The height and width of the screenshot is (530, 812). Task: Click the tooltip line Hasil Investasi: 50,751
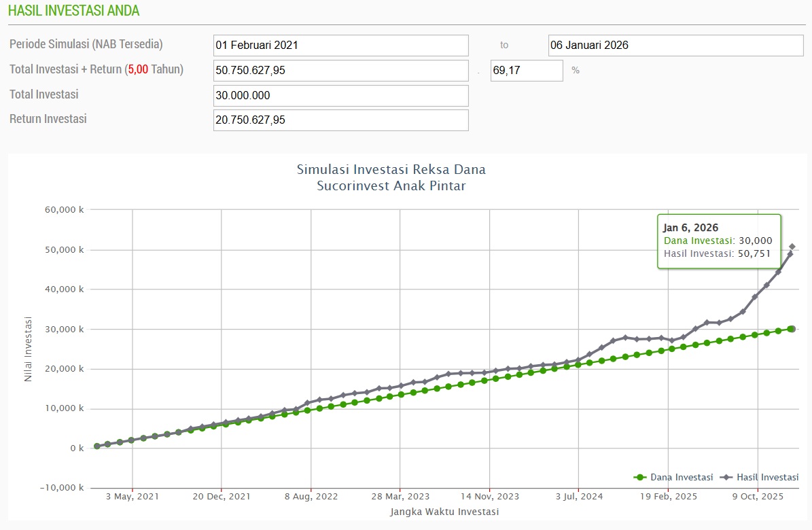tap(718, 253)
